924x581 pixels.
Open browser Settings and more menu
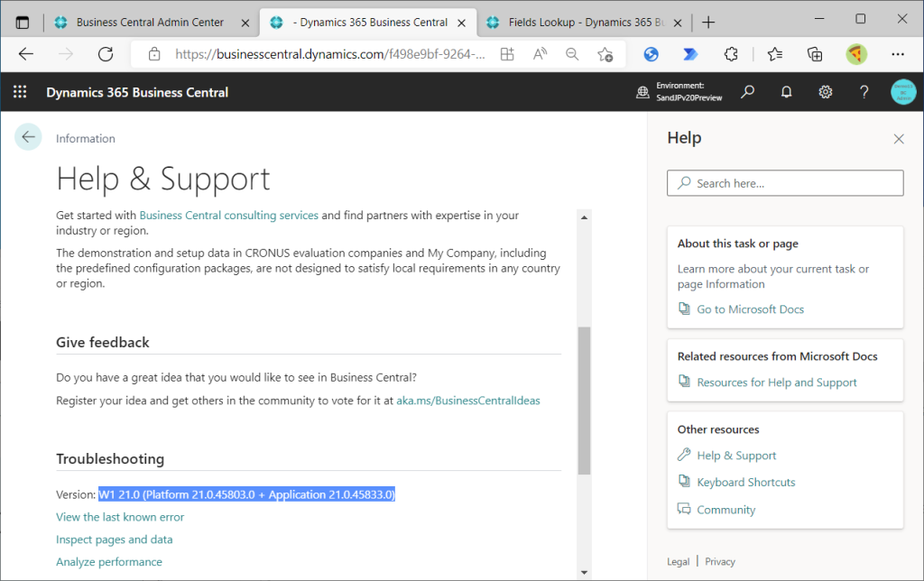[x=898, y=54]
